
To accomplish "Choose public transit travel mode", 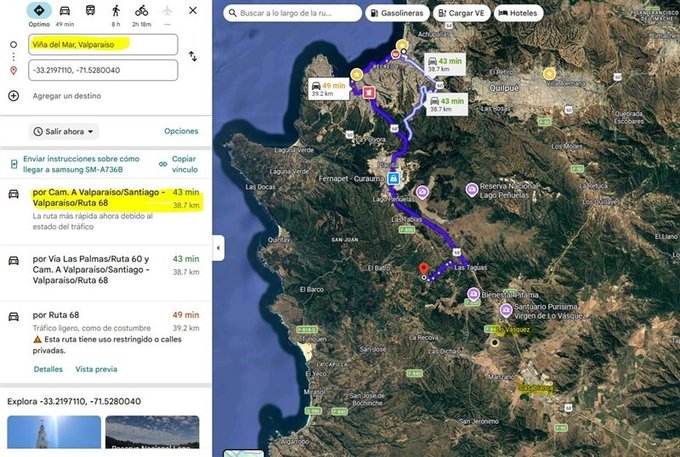I will (x=90, y=11).
